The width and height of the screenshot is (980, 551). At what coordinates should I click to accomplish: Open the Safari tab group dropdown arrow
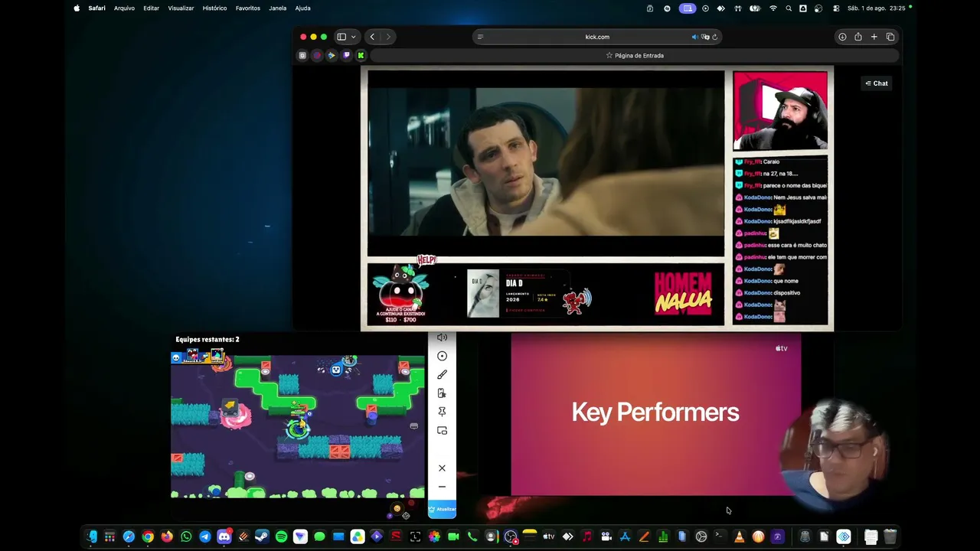tap(353, 37)
